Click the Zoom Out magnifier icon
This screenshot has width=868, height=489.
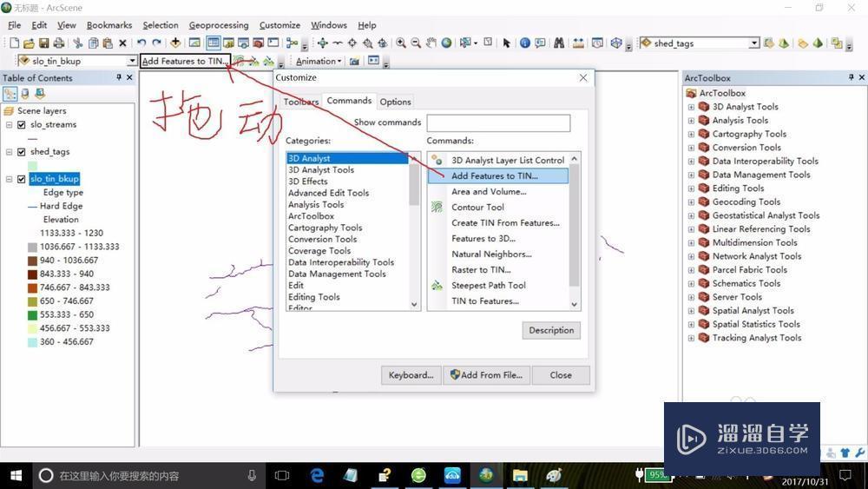[416, 43]
